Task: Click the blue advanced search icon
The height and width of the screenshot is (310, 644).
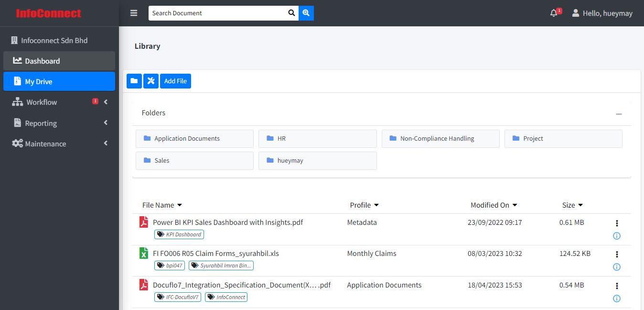Action: (x=306, y=13)
